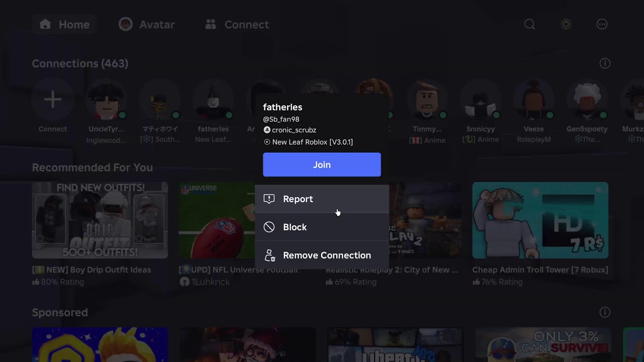Open マティホワイ avatar in connections

(159, 100)
